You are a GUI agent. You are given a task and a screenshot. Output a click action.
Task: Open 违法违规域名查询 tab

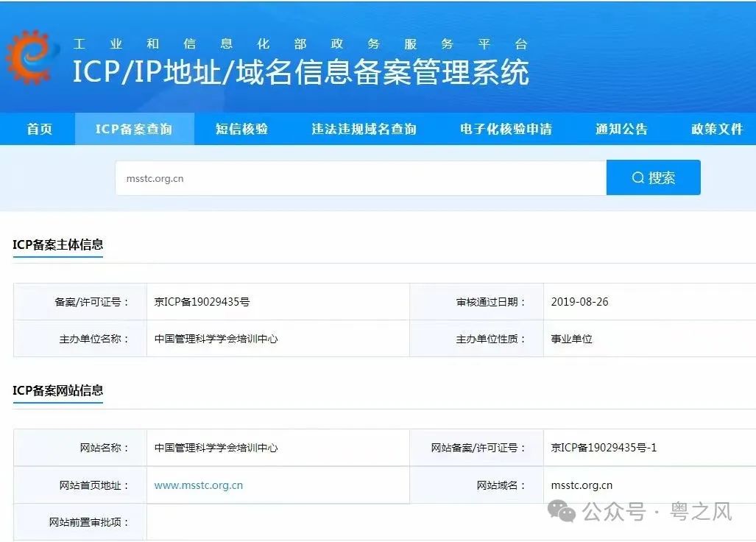coord(364,129)
